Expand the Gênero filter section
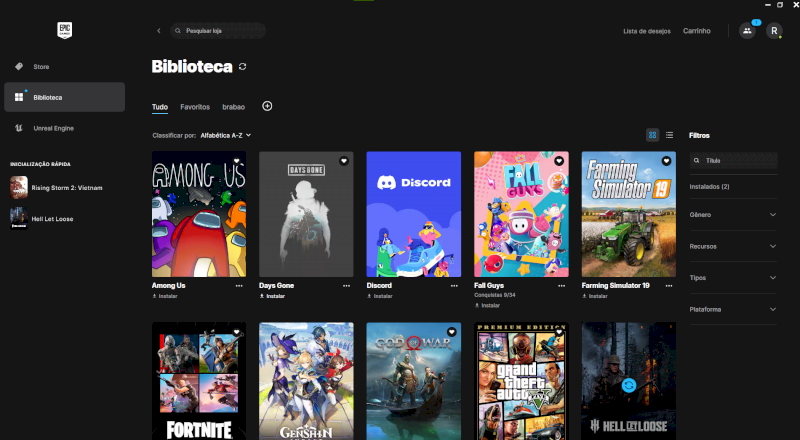Screen dimensions: 800x440 (732, 214)
